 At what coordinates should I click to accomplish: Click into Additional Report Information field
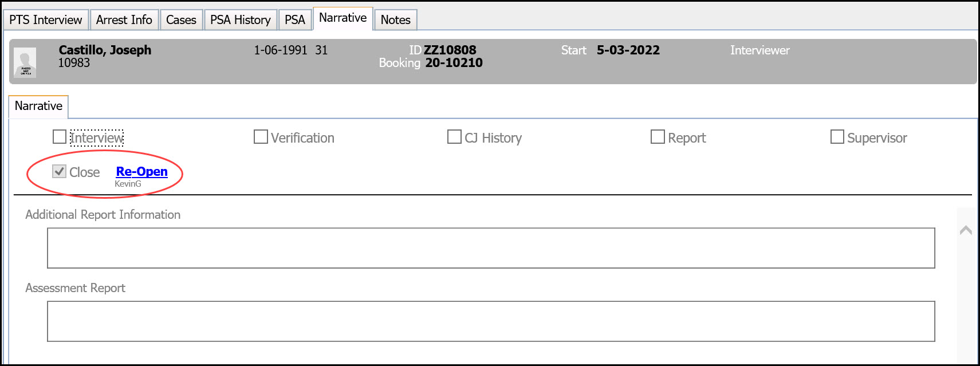pyautogui.click(x=491, y=248)
